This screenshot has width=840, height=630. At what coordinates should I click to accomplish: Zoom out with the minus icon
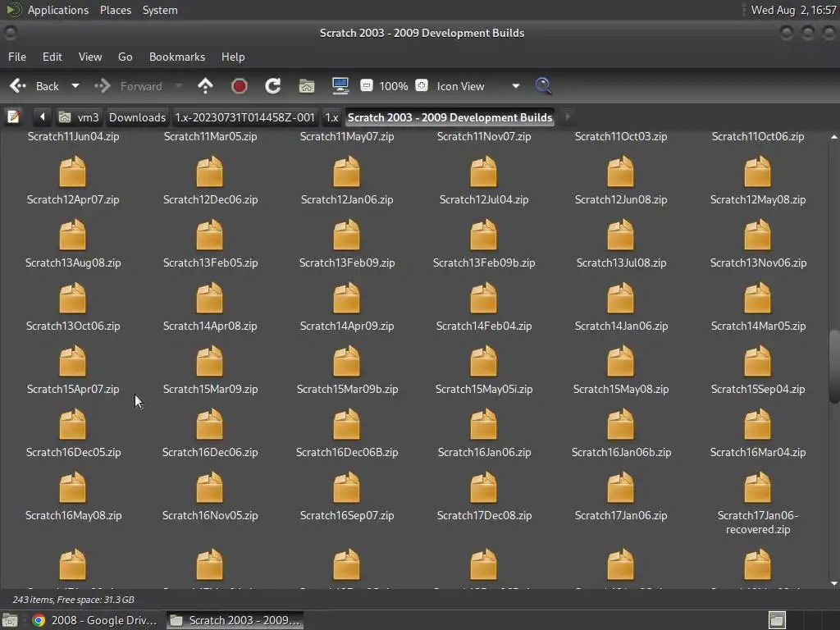367,85
